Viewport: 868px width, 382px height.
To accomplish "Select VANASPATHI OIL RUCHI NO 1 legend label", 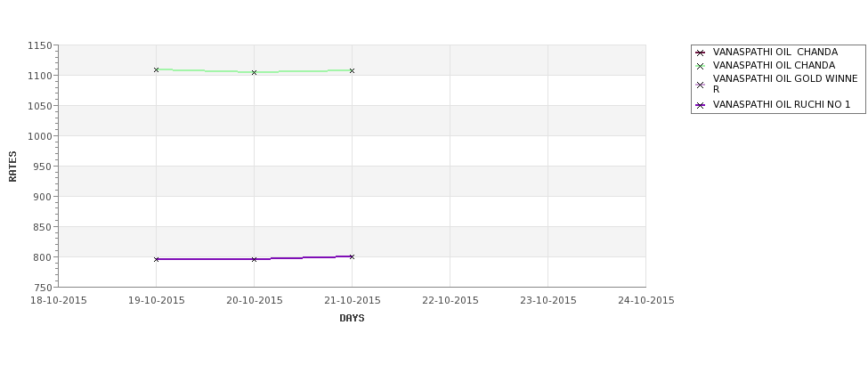I will click(782, 105).
